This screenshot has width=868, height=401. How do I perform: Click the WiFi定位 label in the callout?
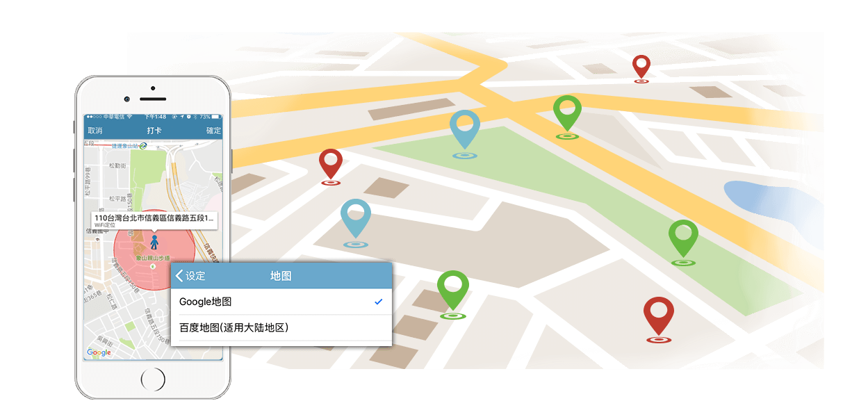coord(105,225)
